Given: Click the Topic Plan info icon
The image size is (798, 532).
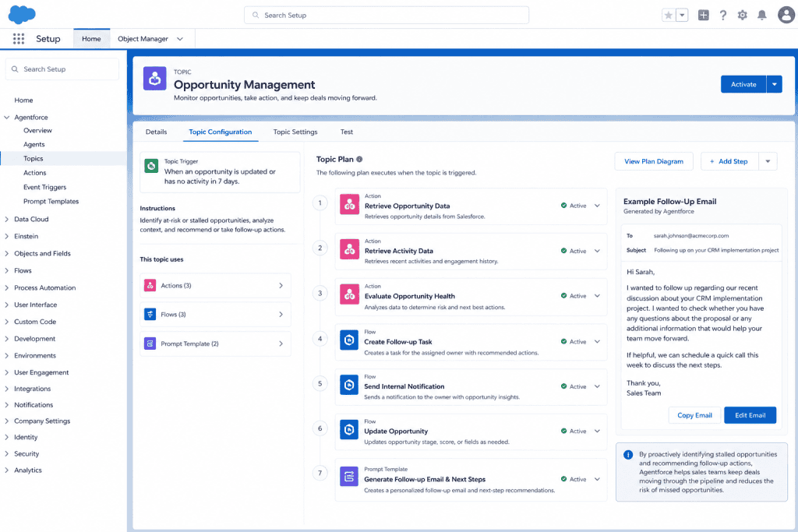Looking at the screenshot, I should point(359,159).
